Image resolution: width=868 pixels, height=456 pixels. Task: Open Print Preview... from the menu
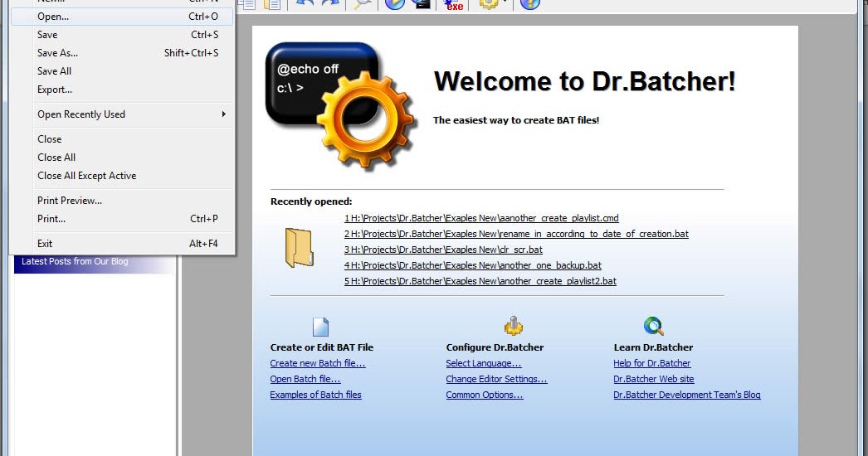tap(122, 201)
